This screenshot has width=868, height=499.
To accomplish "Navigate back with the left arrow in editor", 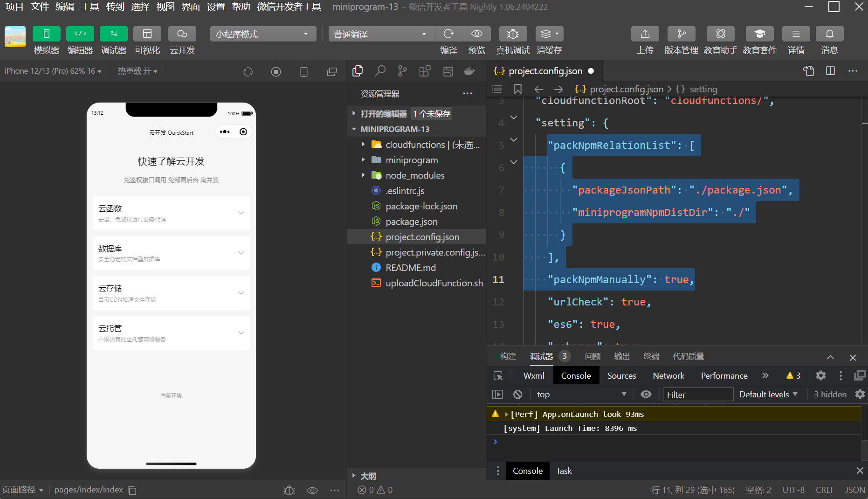I will pos(539,89).
